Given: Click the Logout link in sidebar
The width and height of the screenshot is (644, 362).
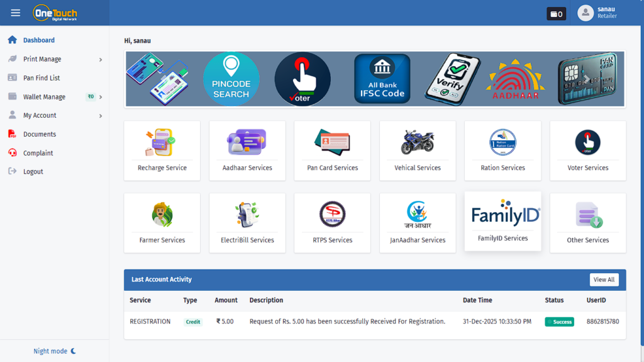Looking at the screenshot, I should (33, 171).
